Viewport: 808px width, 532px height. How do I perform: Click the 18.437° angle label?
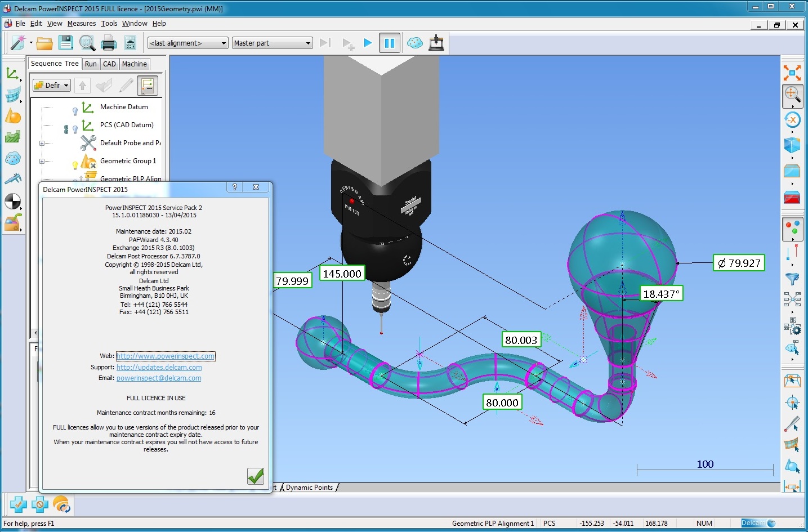(662, 293)
